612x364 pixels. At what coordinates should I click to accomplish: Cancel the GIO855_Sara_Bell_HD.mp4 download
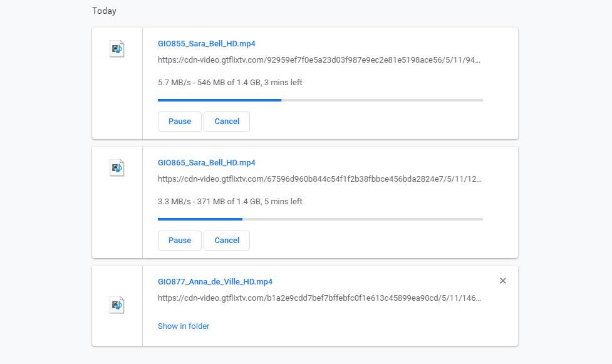[x=227, y=122]
